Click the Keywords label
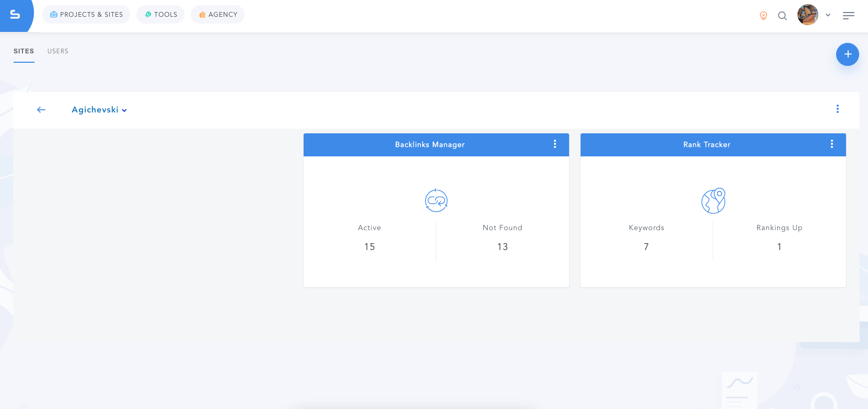This screenshot has height=409, width=868. 646,228
